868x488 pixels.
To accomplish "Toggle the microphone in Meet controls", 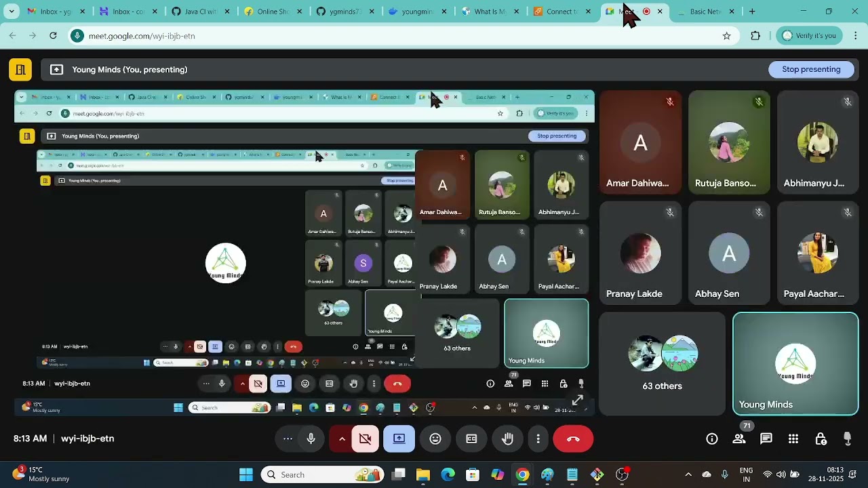I will [311, 439].
